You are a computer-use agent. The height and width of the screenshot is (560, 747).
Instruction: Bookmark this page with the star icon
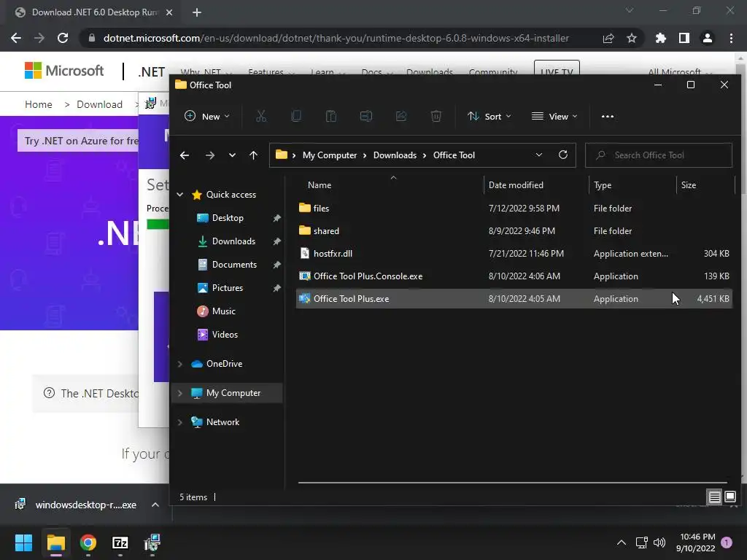click(632, 38)
